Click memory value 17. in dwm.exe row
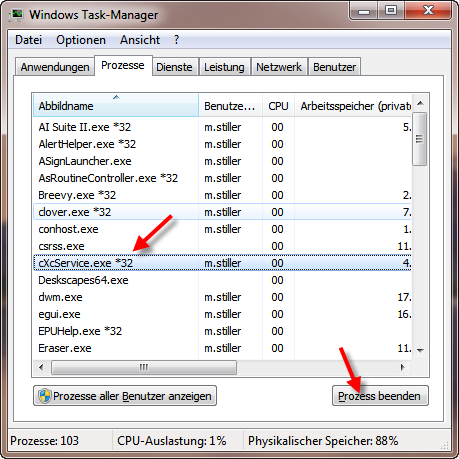 pyautogui.click(x=404, y=297)
